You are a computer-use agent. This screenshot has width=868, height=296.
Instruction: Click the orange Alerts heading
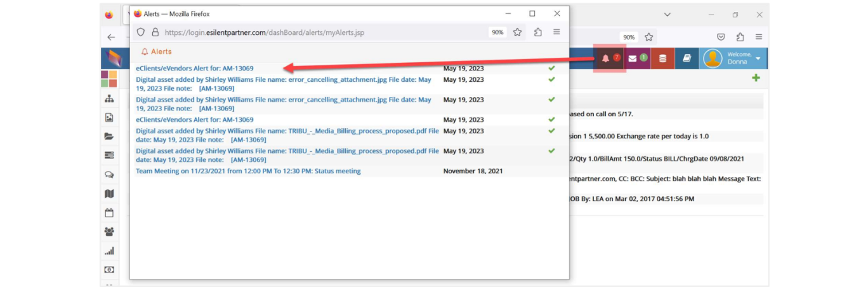(x=156, y=51)
